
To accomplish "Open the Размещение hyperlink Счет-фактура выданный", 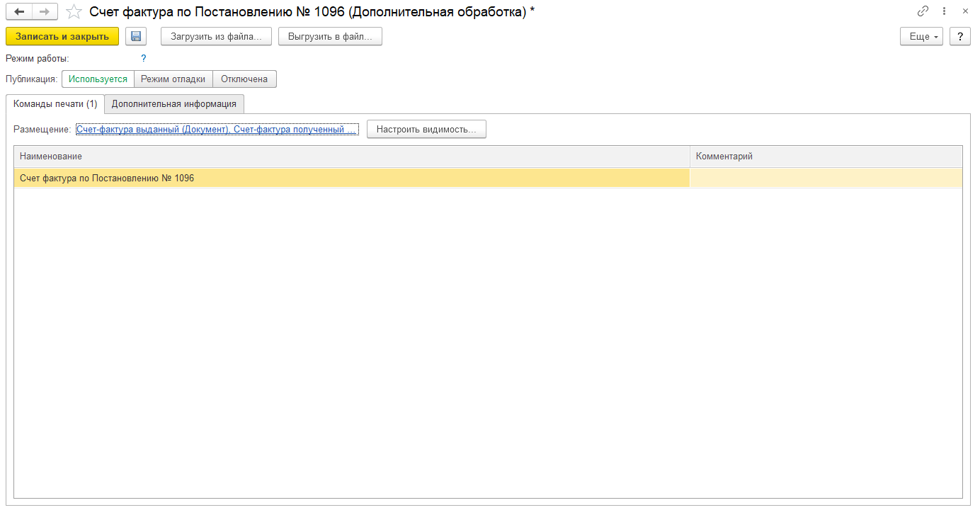I will tap(217, 130).
